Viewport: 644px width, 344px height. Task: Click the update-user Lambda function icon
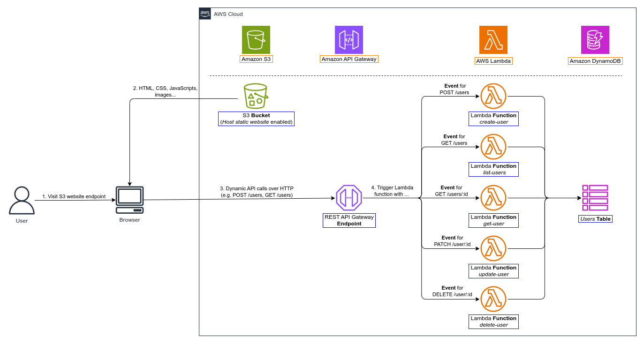tap(493, 248)
